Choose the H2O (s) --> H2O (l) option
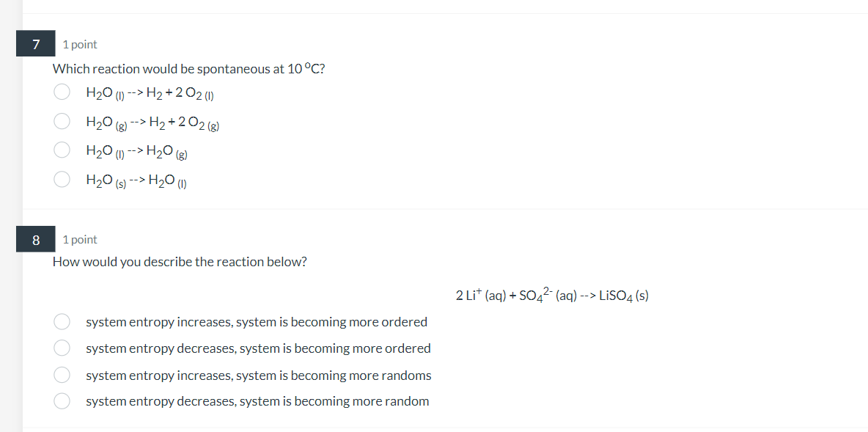 (62, 178)
